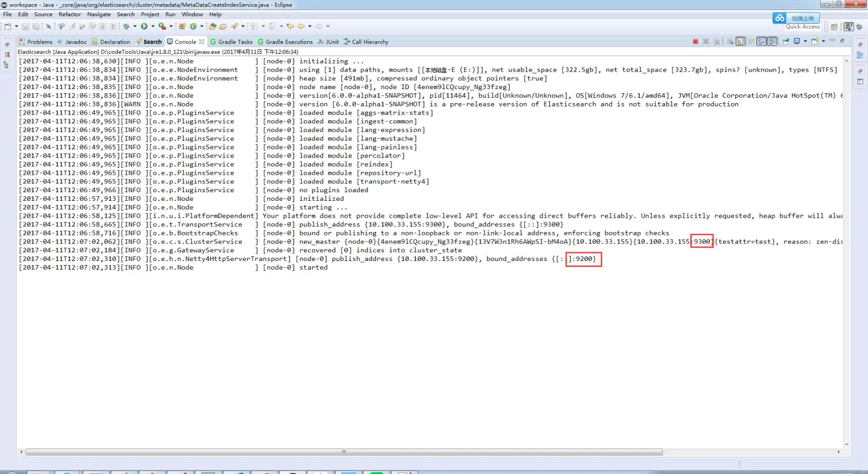
Task: Minimize the Console view panel
Action: click(x=832, y=40)
